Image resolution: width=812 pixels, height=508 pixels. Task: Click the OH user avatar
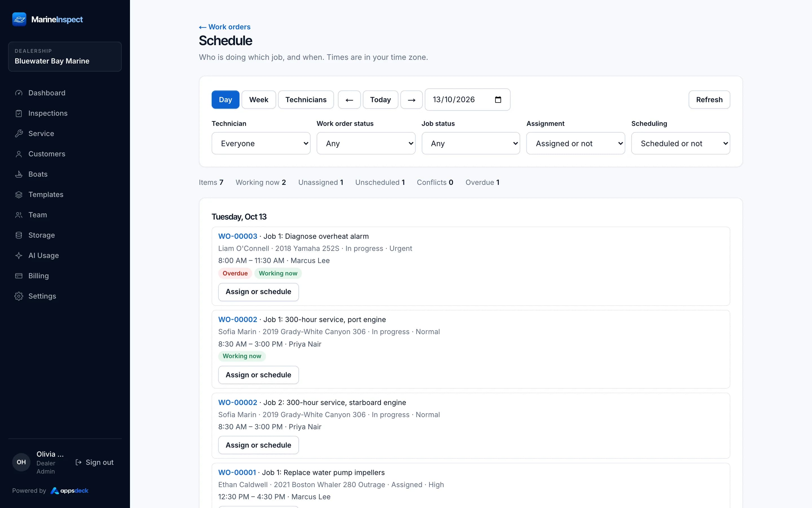[21, 462]
